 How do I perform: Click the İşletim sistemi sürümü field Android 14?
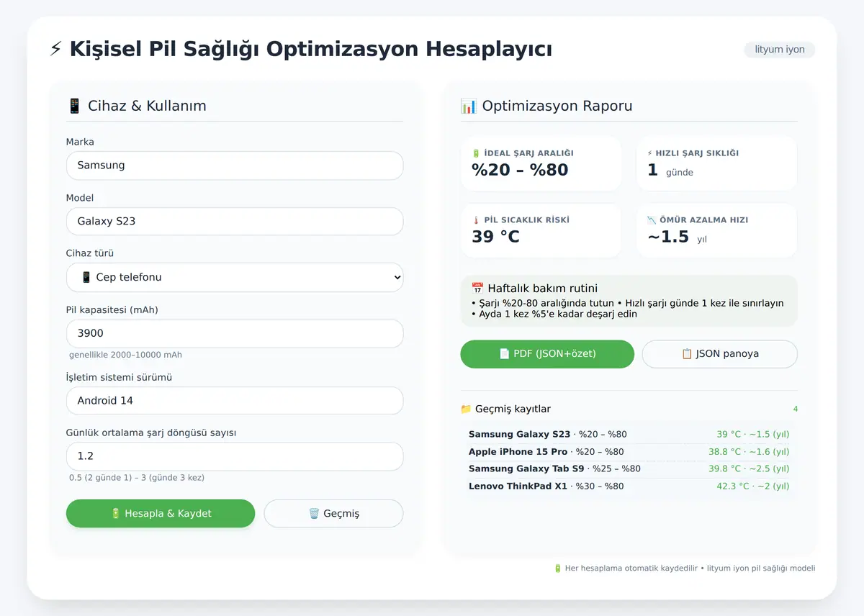coord(235,401)
